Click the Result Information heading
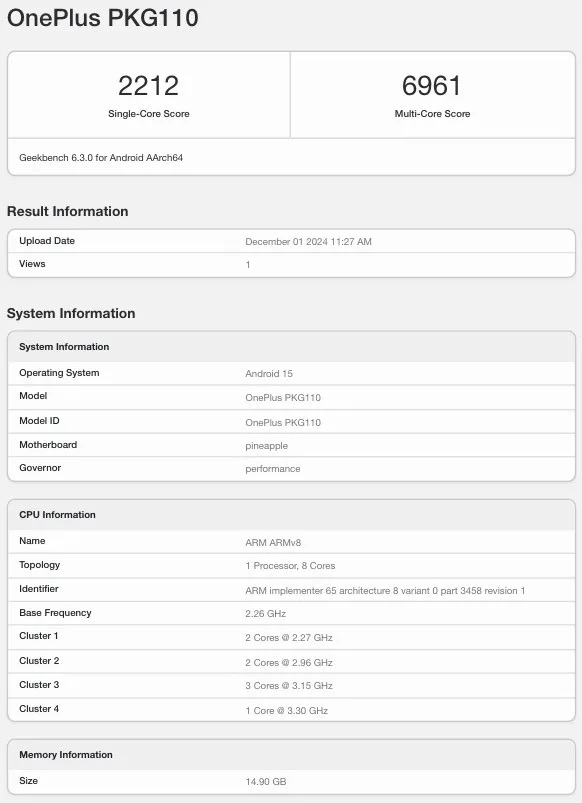The image size is (582, 803). pos(68,211)
